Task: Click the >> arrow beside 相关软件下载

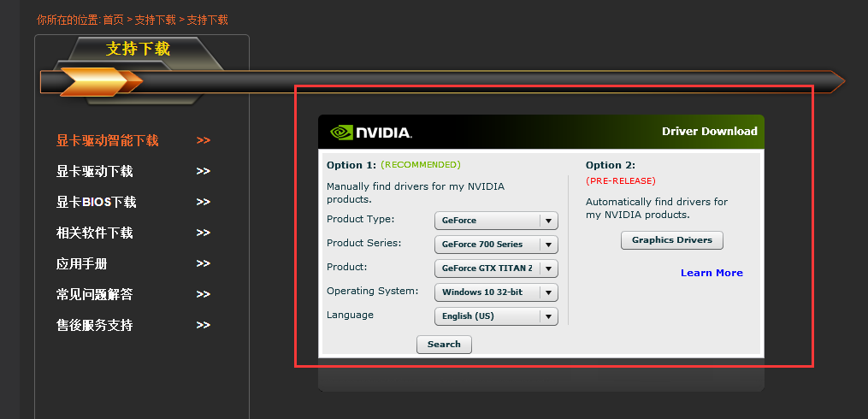Action: 204,233
